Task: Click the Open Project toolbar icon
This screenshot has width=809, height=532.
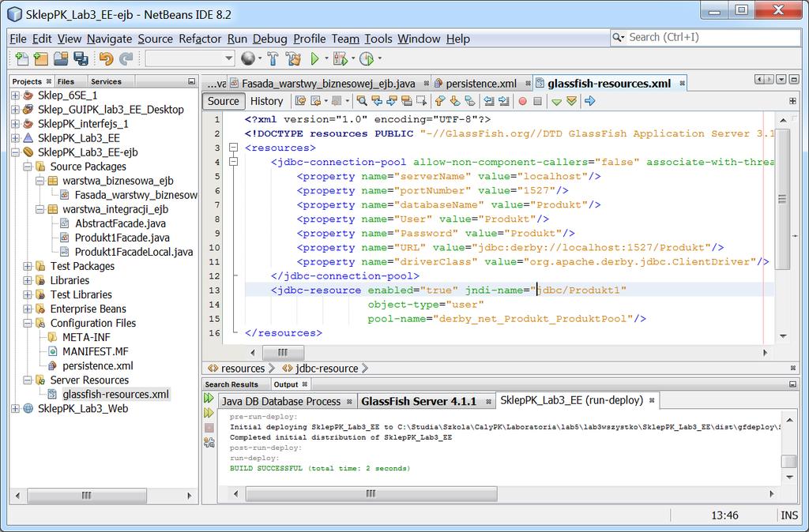Action: [x=61, y=58]
